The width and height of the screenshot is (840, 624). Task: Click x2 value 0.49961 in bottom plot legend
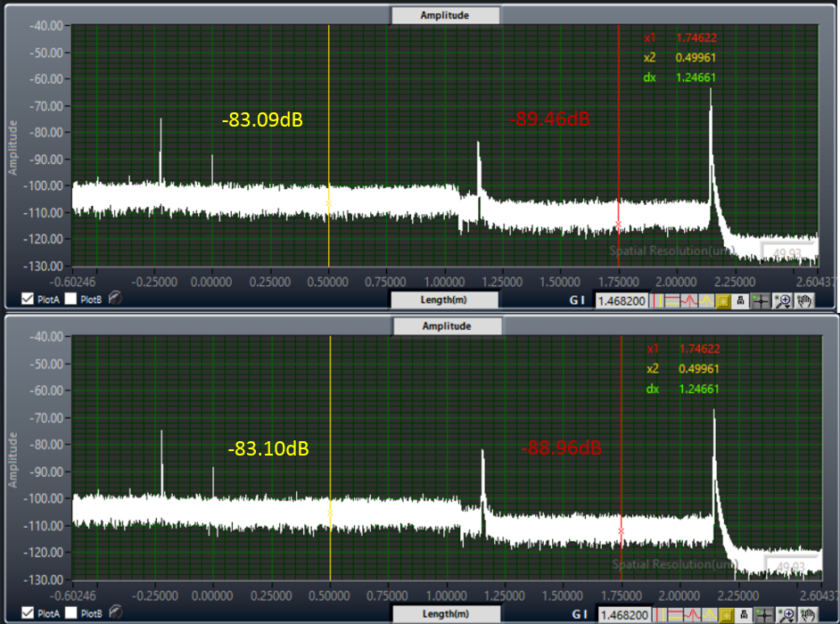698,368
